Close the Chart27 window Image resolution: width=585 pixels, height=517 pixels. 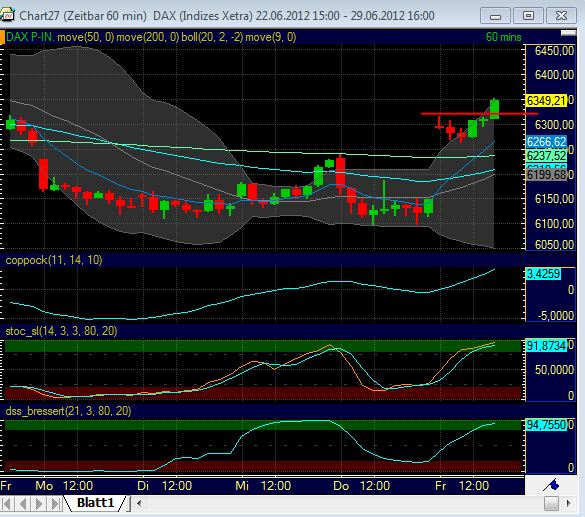coord(561,16)
